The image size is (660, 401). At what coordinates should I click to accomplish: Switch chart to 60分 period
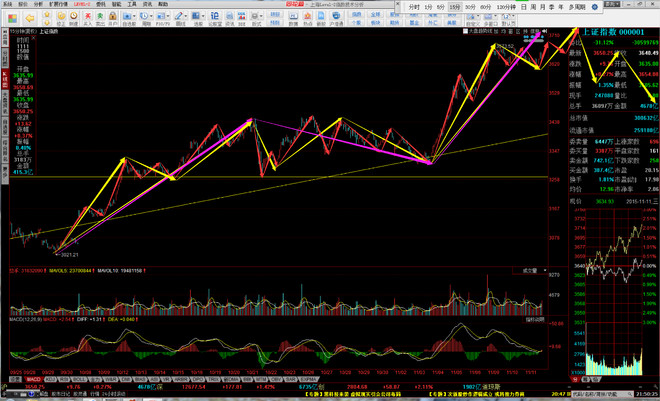[485, 7]
